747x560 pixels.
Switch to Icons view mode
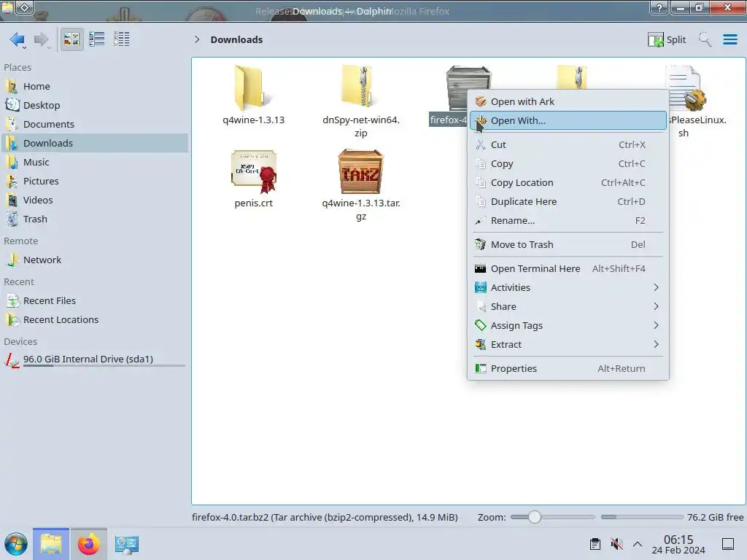(71, 39)
